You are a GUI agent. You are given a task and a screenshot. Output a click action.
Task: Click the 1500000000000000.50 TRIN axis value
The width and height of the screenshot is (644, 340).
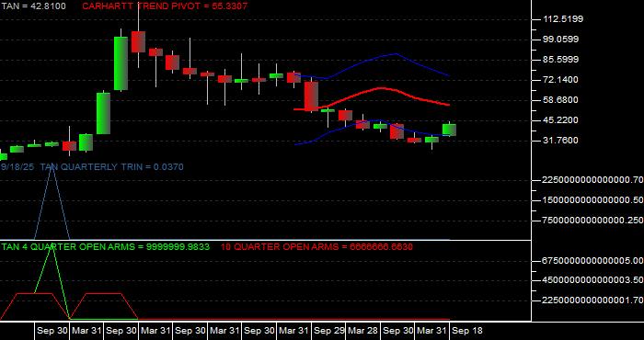coord(592,199)
